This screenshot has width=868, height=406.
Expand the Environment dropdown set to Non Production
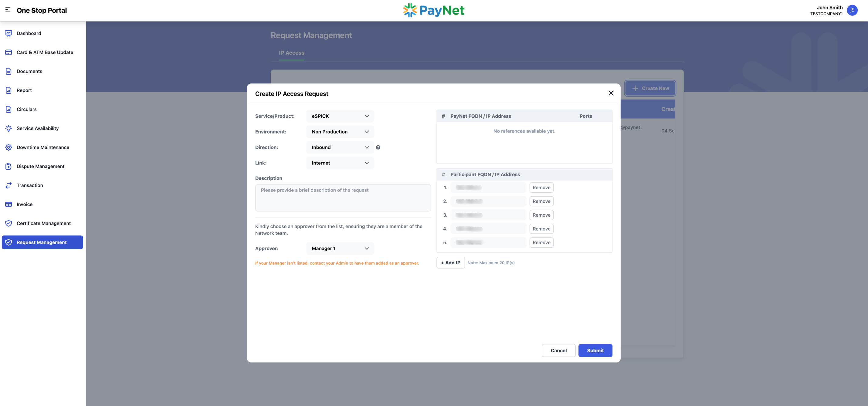tap(339, 132)
